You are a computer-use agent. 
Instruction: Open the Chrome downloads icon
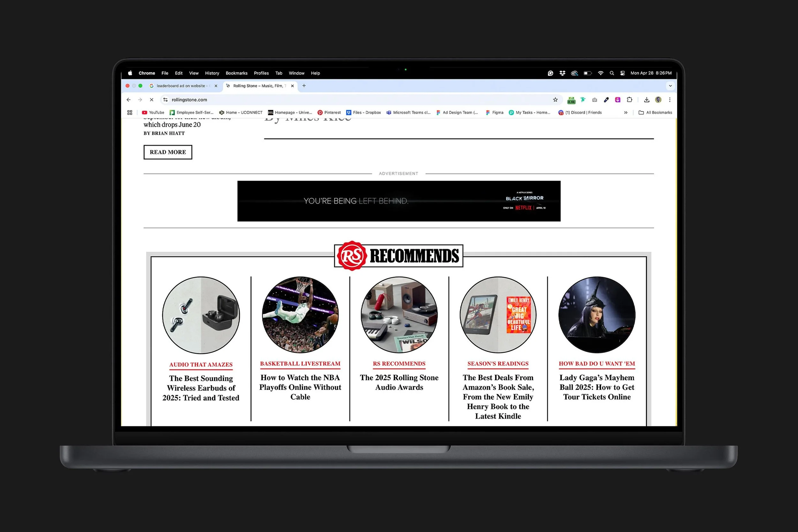(647, 100)
